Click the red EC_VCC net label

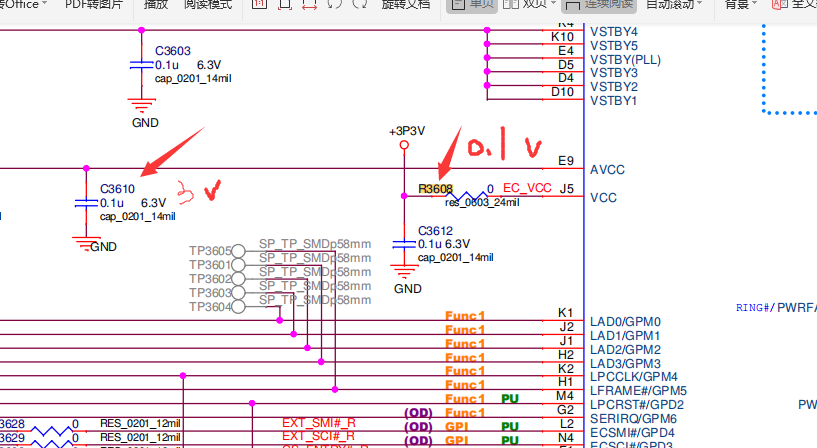tap(526, 188)
